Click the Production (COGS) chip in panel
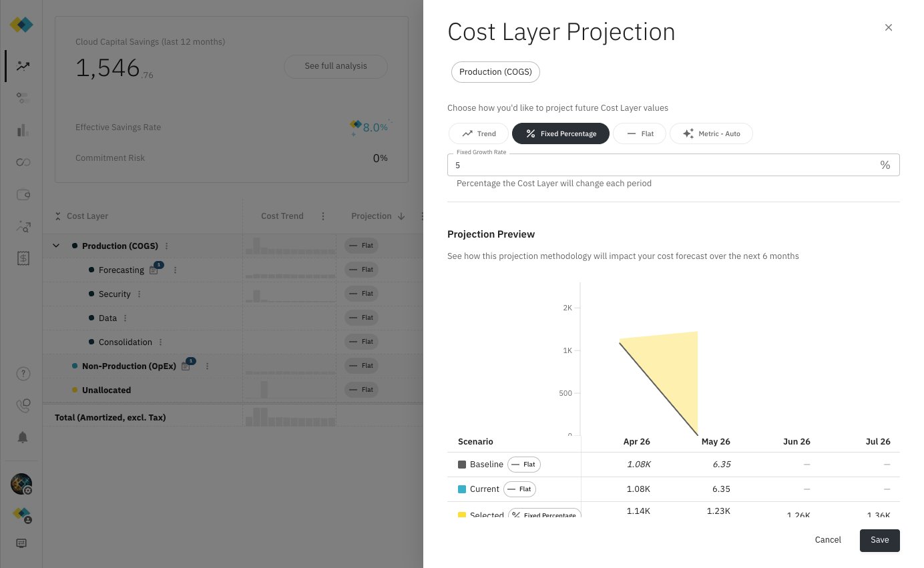Viewport: 924px width, 568px height. pyautogui.click(x=495, y=72)
